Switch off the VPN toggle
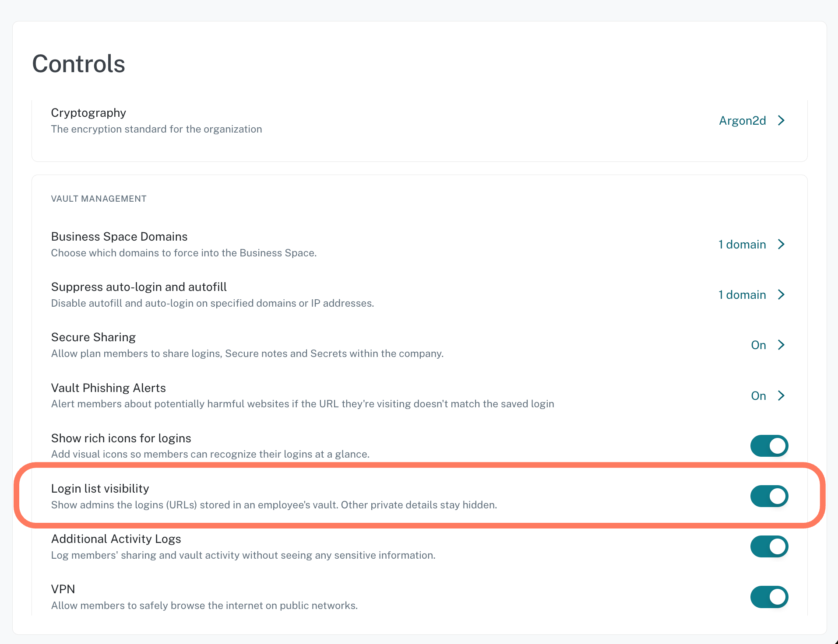This screenshot has height=644, width=838. (x=769, y=597)
